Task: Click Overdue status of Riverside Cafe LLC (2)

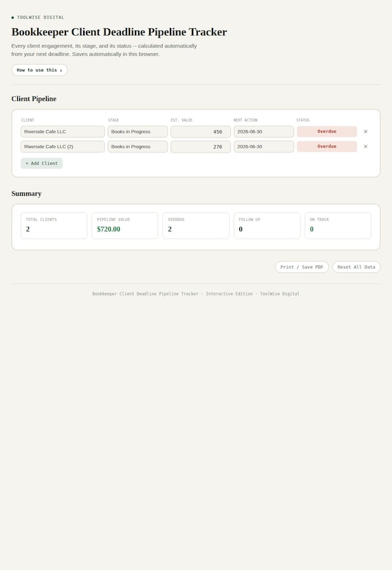Action: 327,146
